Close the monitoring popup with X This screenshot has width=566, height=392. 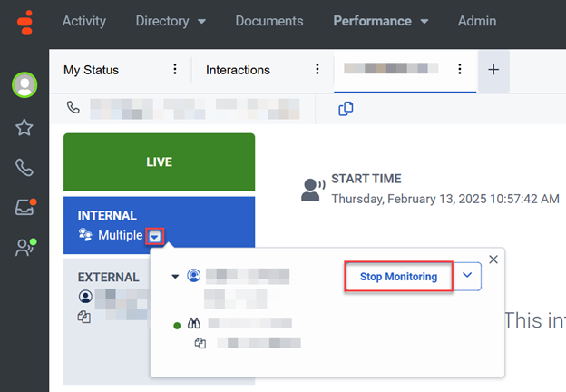coord(493,260)
